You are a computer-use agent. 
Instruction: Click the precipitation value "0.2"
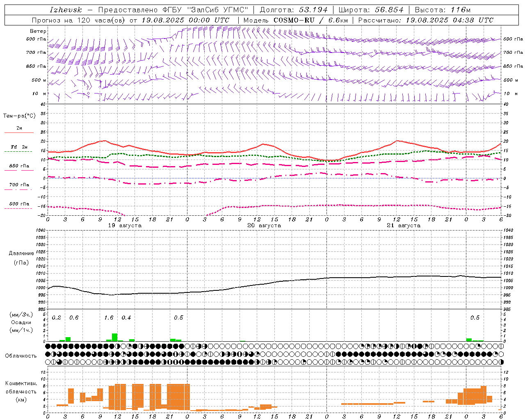pyautogui.click(x=57, y=317)
